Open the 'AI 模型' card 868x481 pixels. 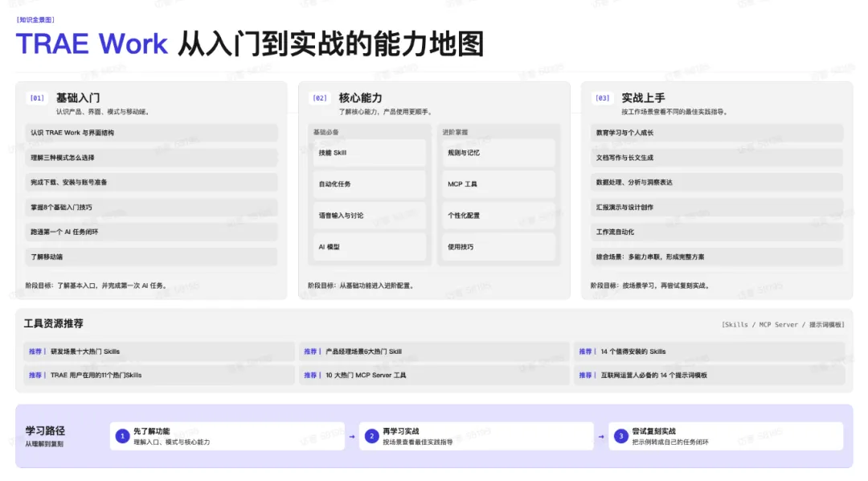click(x=369, y=247)
